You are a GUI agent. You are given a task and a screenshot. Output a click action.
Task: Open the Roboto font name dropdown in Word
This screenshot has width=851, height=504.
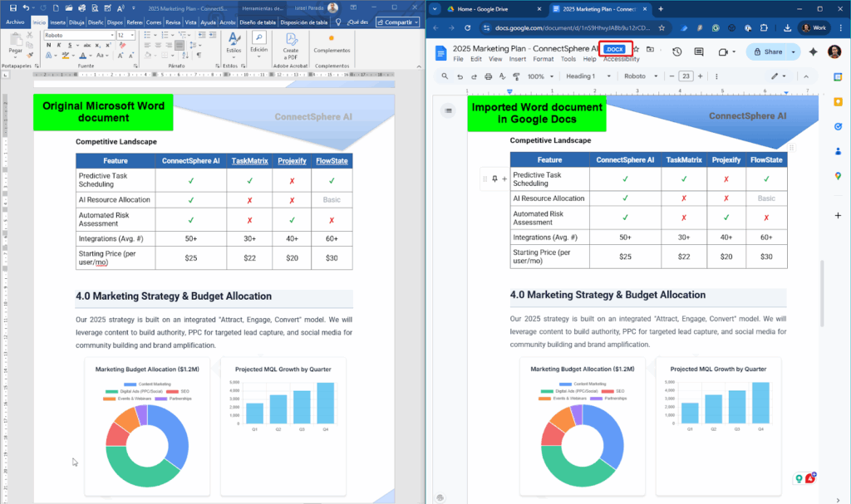click(112, 35)
